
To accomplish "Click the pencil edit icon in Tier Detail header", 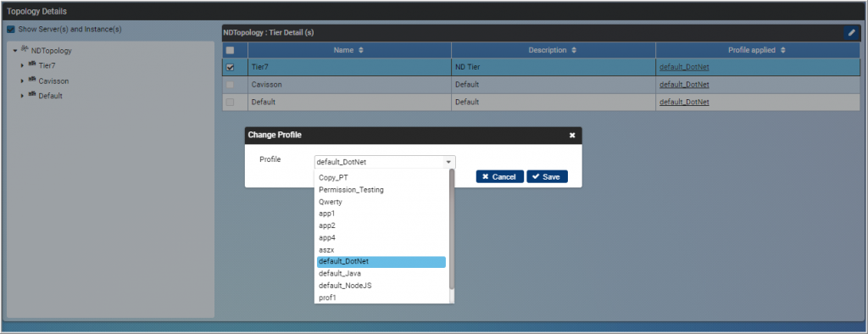I will point(851,33).
